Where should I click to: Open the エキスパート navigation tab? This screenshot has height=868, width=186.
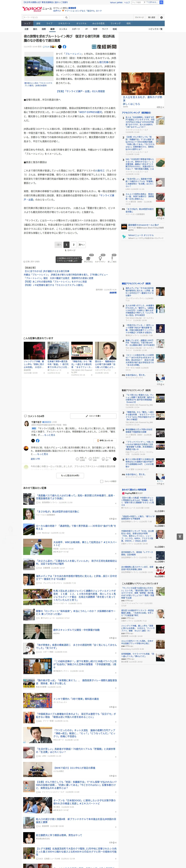(x=64, y=23)
